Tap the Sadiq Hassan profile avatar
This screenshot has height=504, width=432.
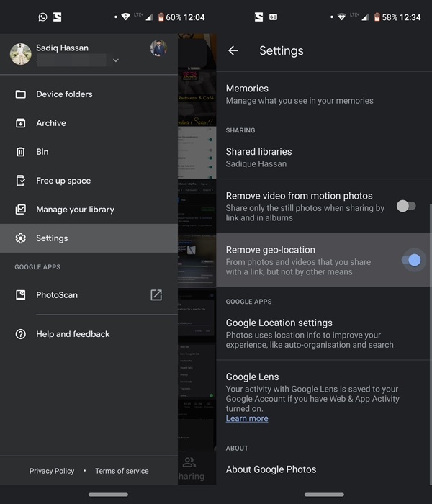tap(21, 54)
